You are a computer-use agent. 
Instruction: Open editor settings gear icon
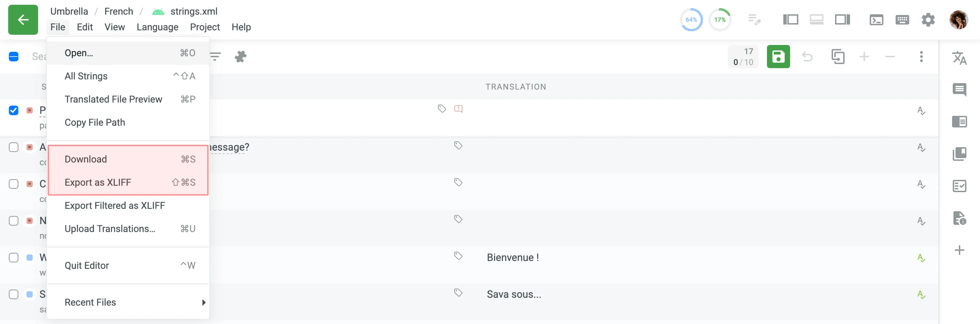pyautogui.click(x=928, y=20)
